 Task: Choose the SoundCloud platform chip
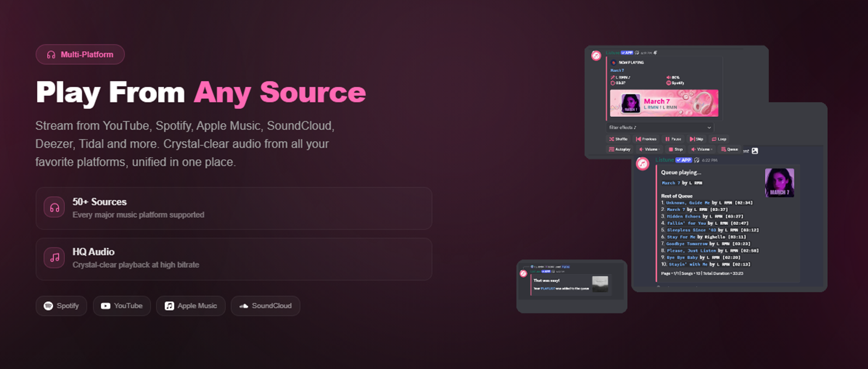tap(265, 306)
